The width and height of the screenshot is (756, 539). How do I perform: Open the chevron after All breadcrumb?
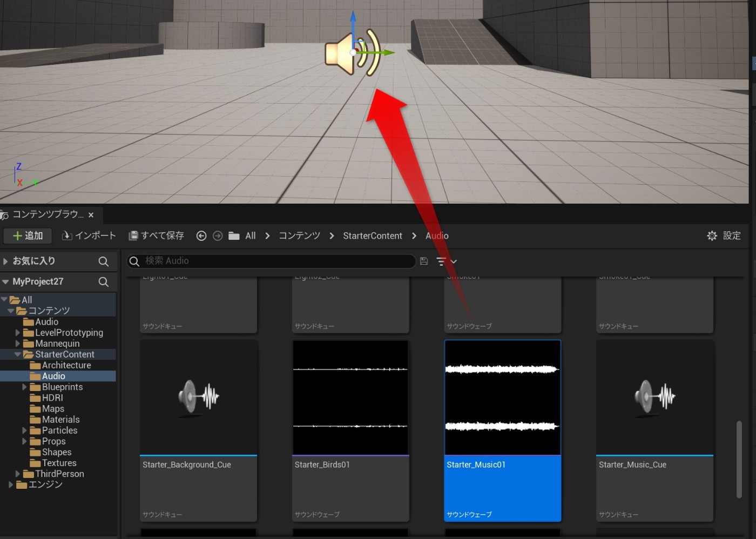(x=267, y=236)
